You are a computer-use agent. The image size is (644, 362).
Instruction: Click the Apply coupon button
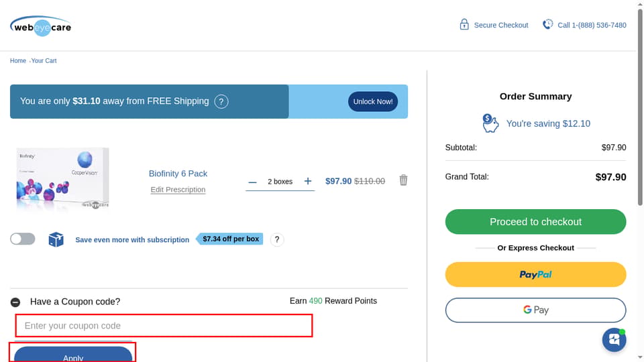click(73, 354)
